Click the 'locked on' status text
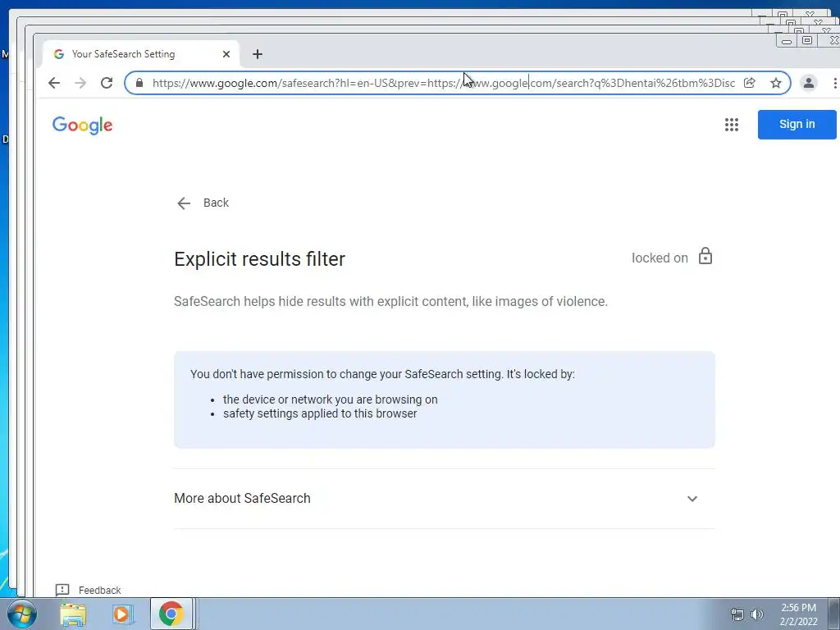Image resolution: width=840 pixels, height=630 pixels. (660, 258)
